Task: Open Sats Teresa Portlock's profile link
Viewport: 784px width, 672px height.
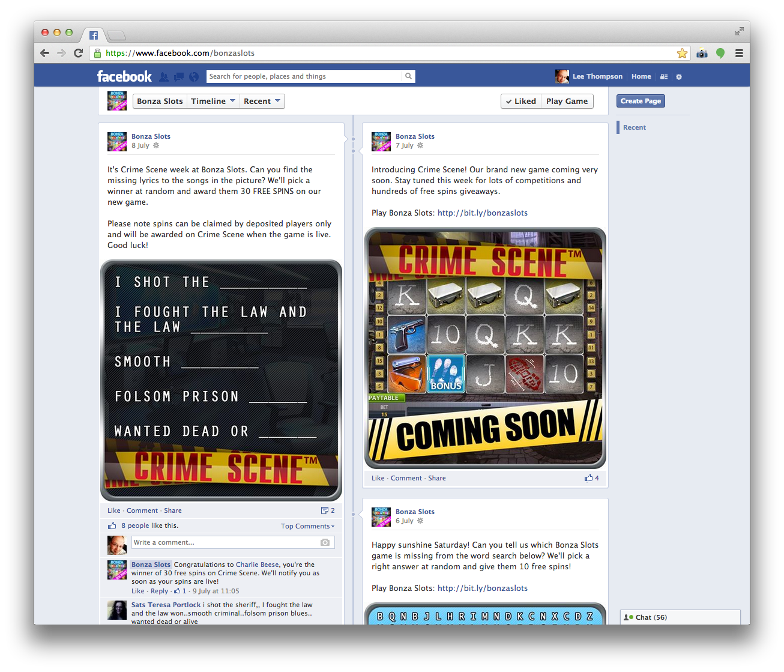Action: pyautogui.click(x=166, y=605)
